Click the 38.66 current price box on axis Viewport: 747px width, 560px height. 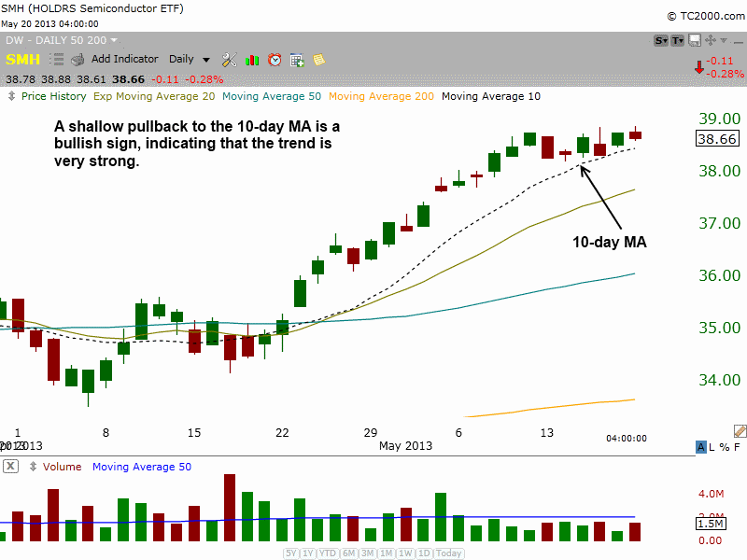pos(717,138)
